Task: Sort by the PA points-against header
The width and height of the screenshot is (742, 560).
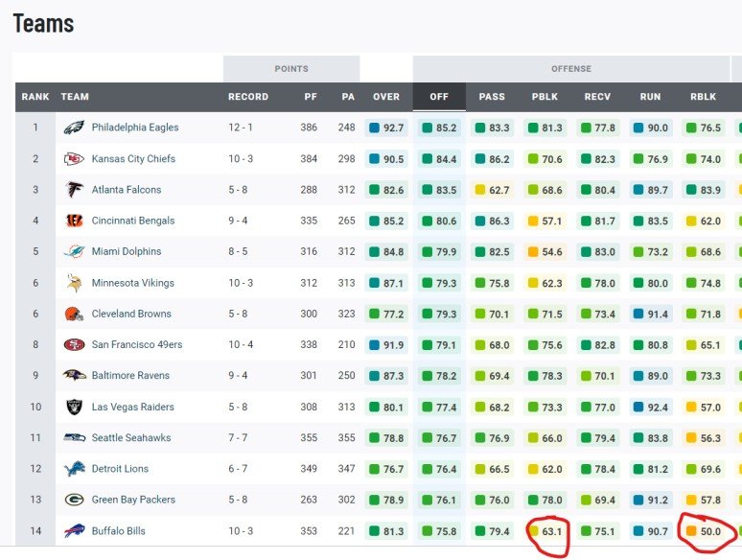Action: coord(348,97)
